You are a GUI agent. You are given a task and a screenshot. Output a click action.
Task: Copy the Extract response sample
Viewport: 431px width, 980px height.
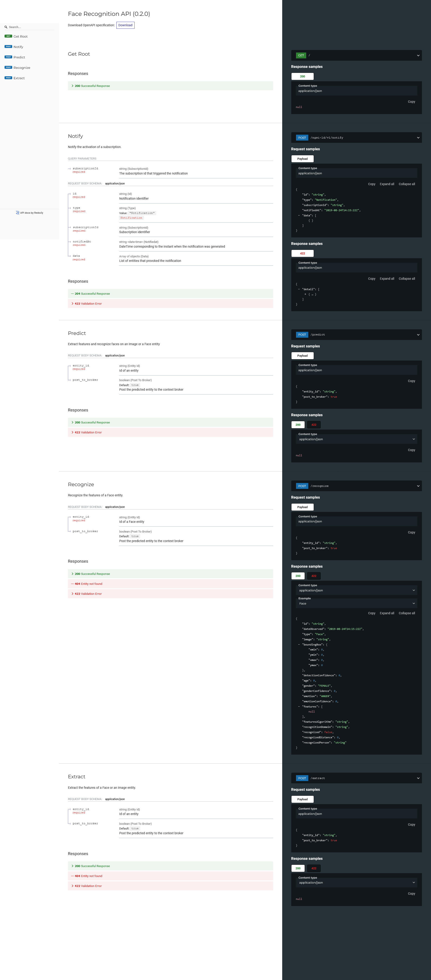click(x=412, y=893)
